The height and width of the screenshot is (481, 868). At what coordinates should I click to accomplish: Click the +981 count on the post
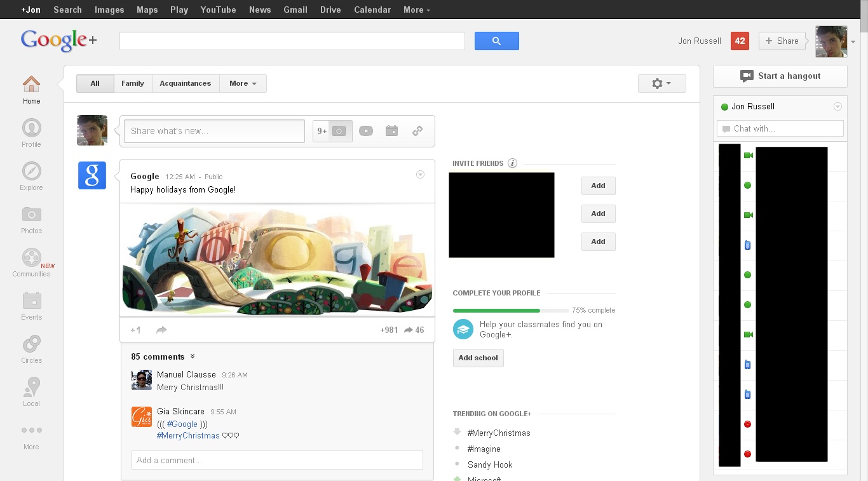pos(389,330)
